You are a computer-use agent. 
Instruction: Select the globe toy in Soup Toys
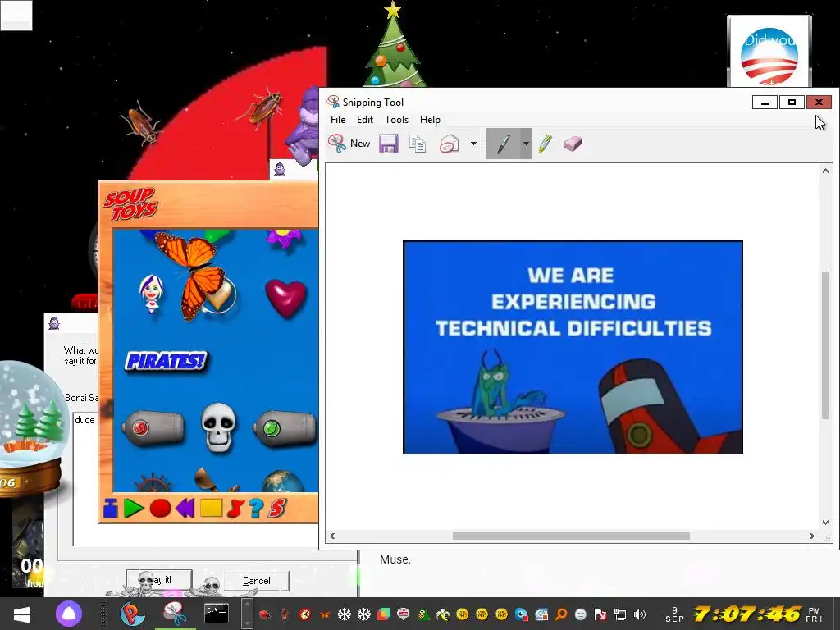(x=283, y=481)
